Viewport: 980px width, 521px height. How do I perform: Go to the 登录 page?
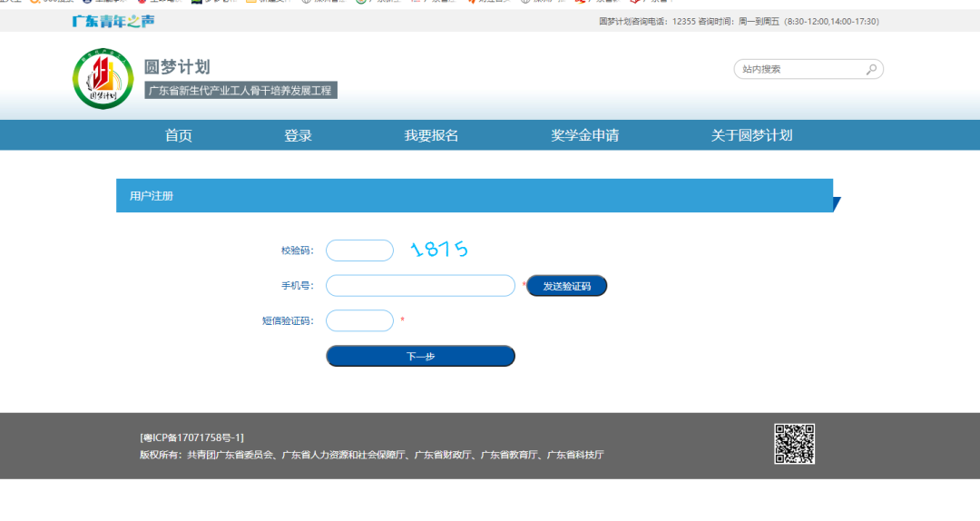point(298,135)
